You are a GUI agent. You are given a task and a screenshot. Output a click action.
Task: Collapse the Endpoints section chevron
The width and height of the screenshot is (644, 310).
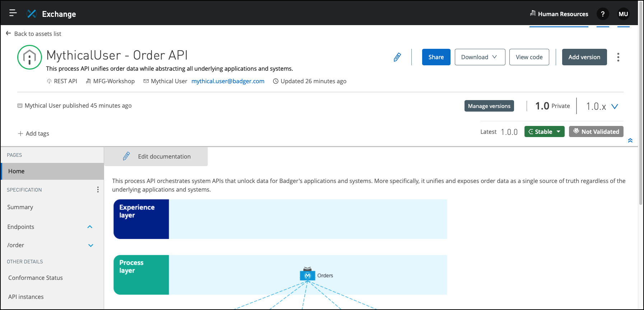90,227
